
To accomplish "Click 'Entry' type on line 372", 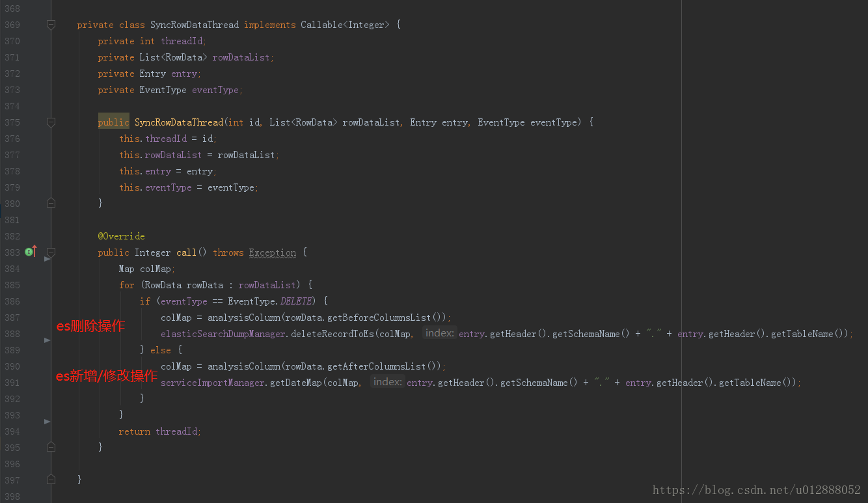I will 152,74.
